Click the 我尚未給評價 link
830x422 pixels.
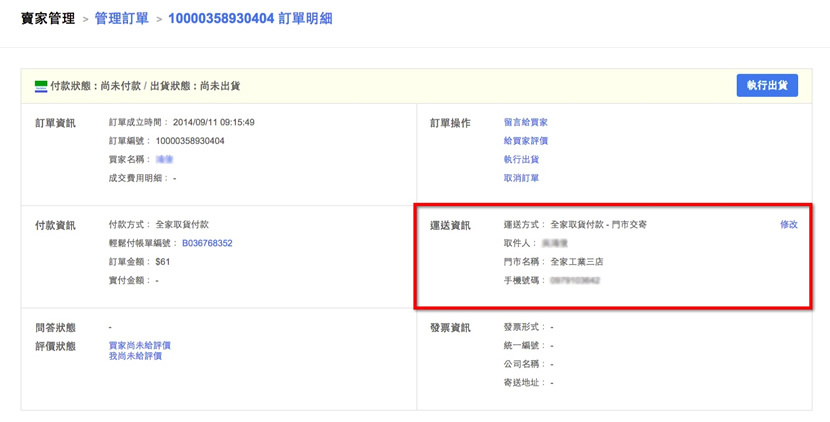tap(135, 356)
